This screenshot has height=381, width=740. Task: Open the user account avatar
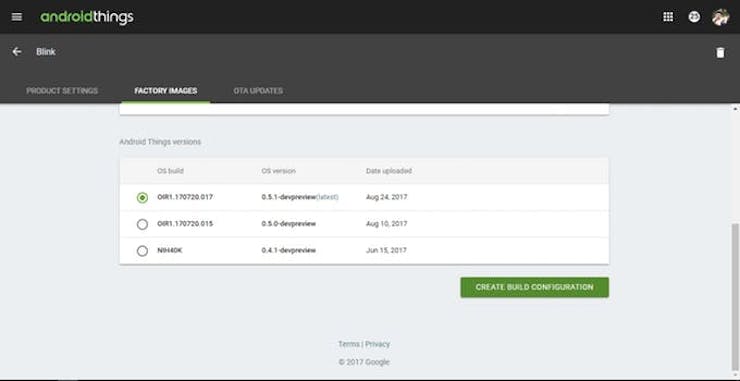pos(720,17)
